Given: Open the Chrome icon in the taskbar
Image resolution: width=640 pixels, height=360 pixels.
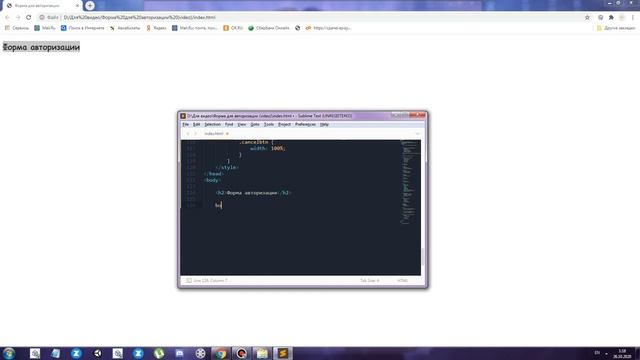Looking at the screenshot, I should tap(221, 353).
